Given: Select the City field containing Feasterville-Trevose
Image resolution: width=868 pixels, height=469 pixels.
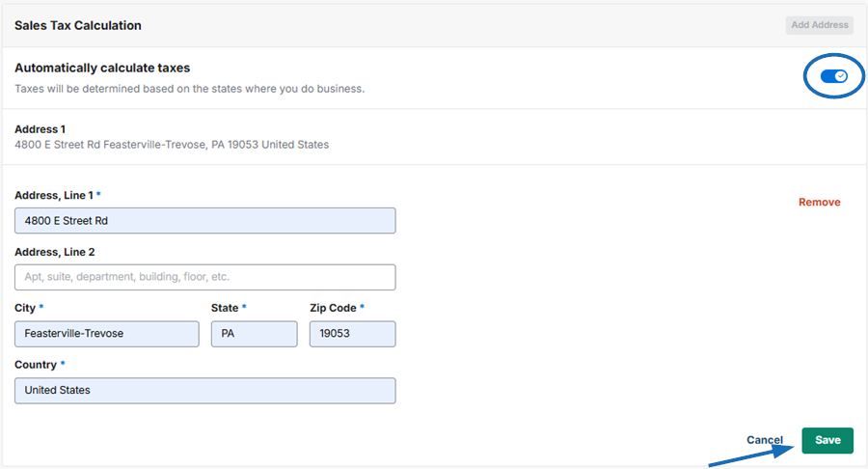Looking at the screenshot, I should point(107,334).
